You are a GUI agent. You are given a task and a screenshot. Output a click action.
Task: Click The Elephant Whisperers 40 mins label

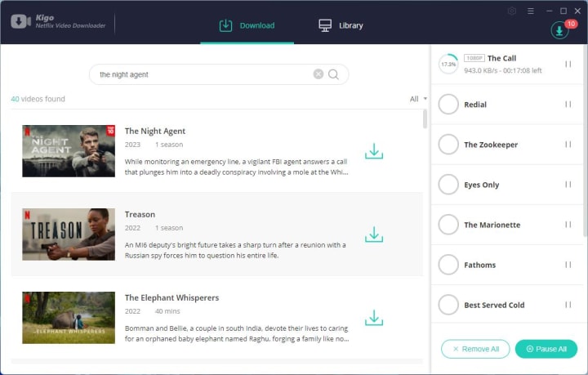tap(167, 311)
